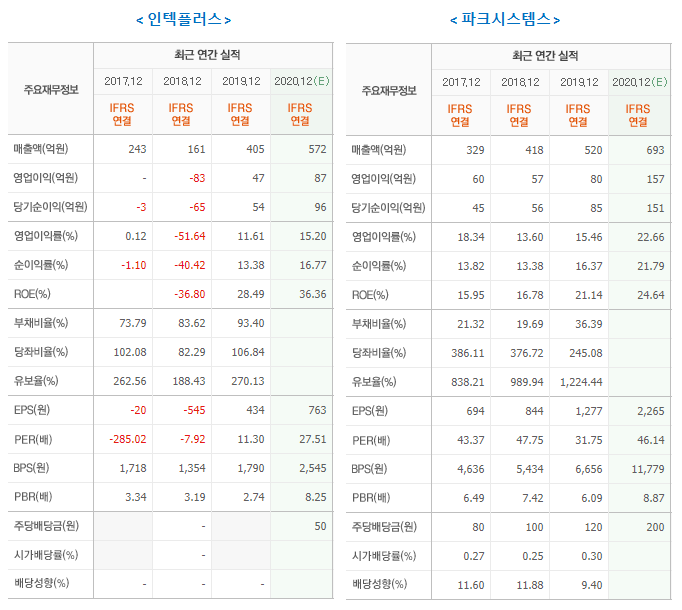Select 인텍플러스 EPS(원) row label
682x610 pixels.
pyautogui.click(x=32, y=410)
